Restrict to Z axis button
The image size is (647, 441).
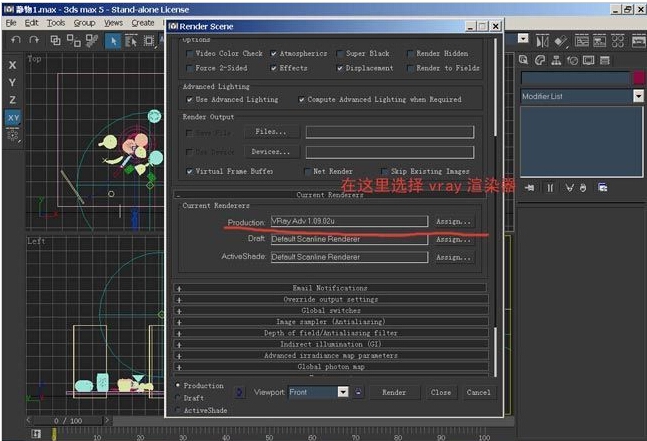(13, 100)
